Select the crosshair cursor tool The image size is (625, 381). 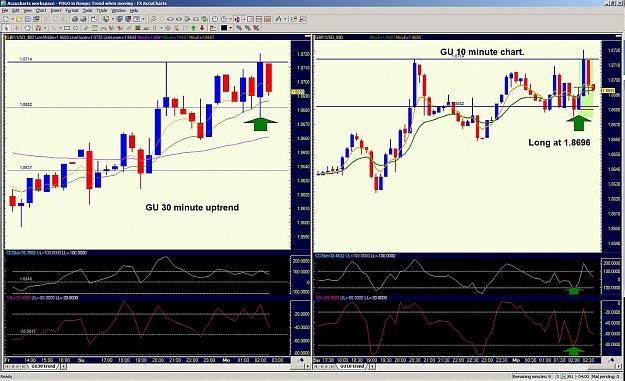pos(17,28)
